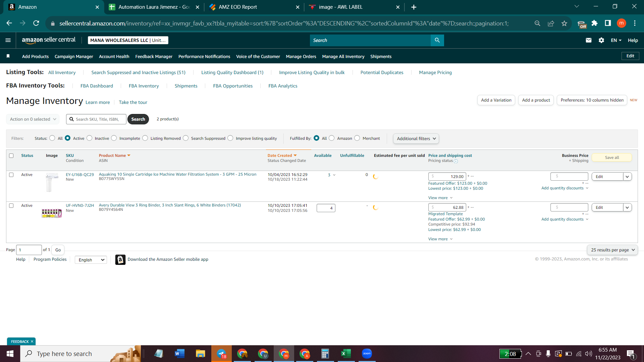This screenshot has height=362, width=644.
Task: Open the Calculator app in the taskbar
Action: (325, 354)
